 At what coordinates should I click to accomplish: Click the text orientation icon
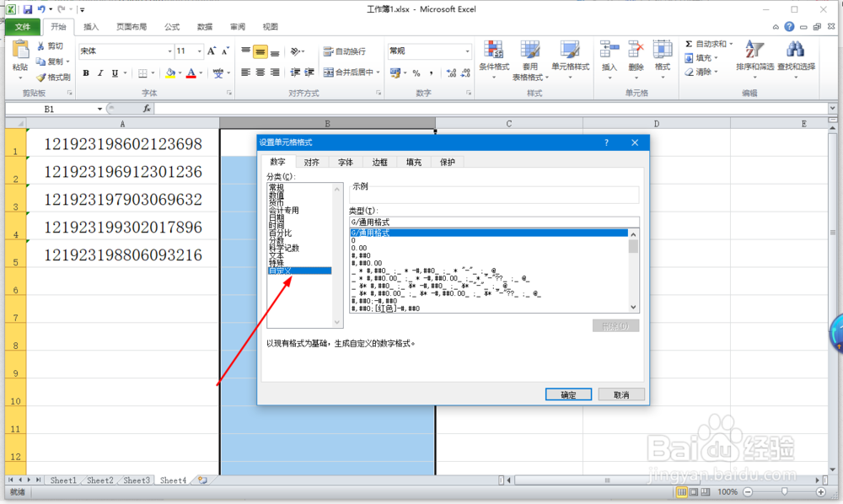pyautogui.click(x=295, y=51)
